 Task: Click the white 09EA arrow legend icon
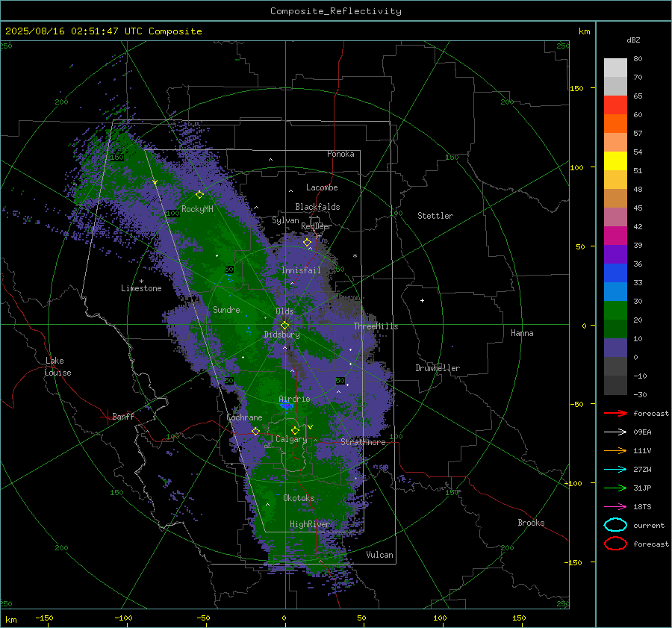coord(615,432)
